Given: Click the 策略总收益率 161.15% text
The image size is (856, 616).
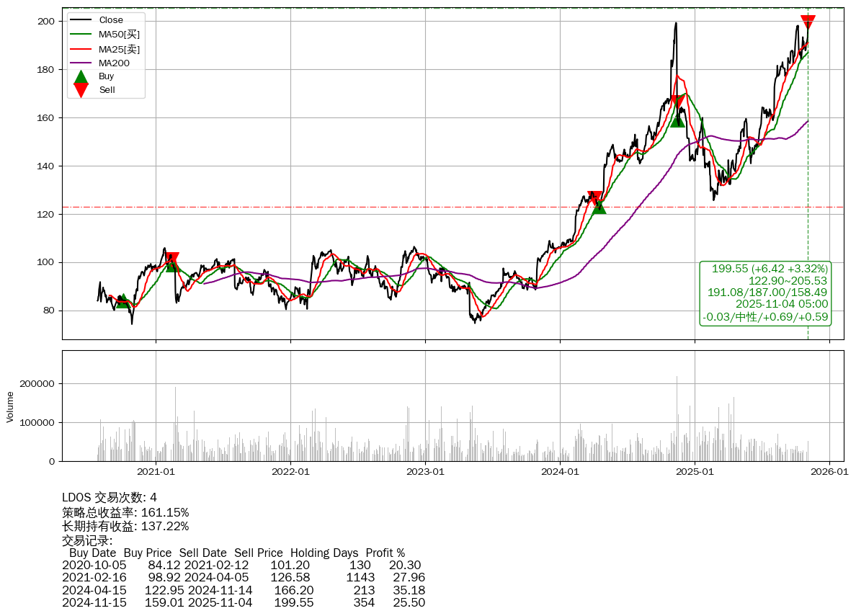Looking at the screenshot, I should (125, 512).
